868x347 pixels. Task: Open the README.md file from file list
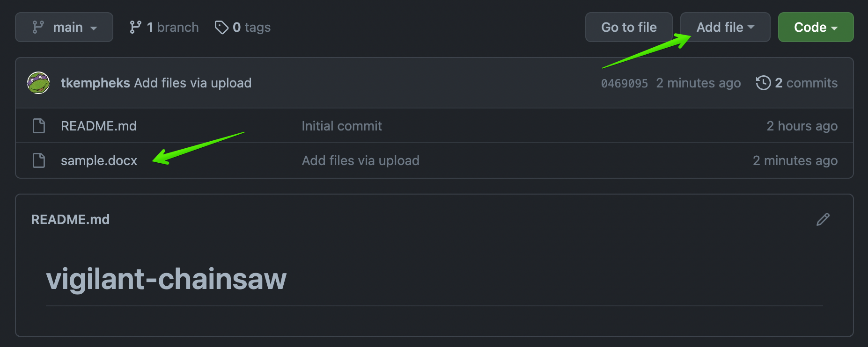pos(99,125)
